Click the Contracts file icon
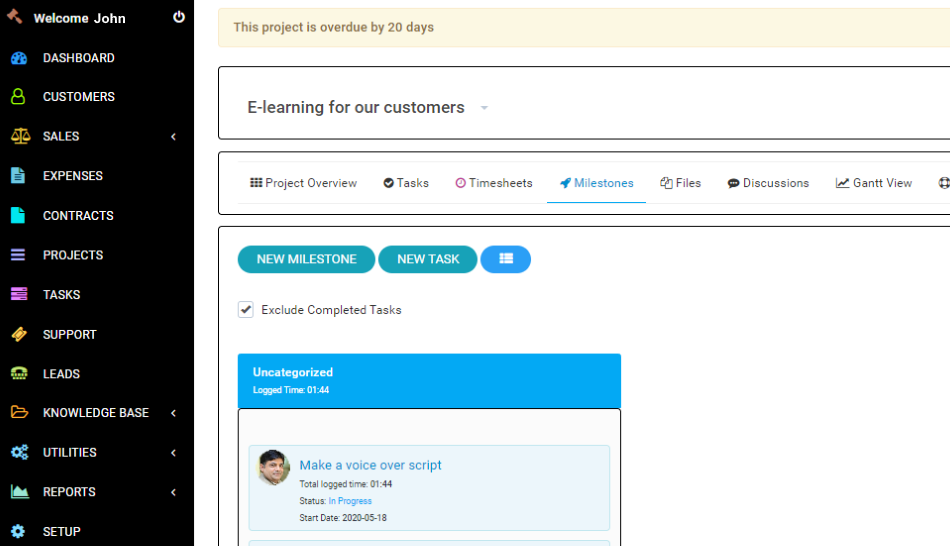The image size is (950, 546). point(18,216)
